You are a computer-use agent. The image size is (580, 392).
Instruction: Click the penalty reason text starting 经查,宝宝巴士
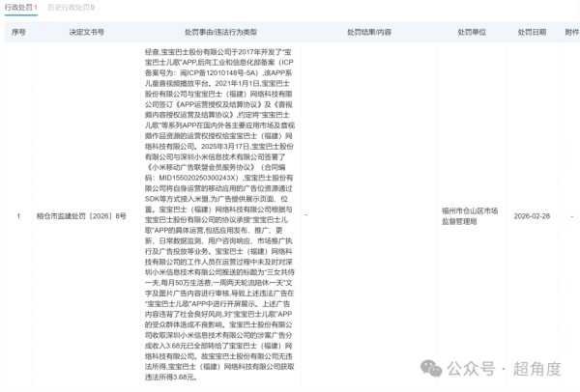pyautogui.click(x=219, y=214)
